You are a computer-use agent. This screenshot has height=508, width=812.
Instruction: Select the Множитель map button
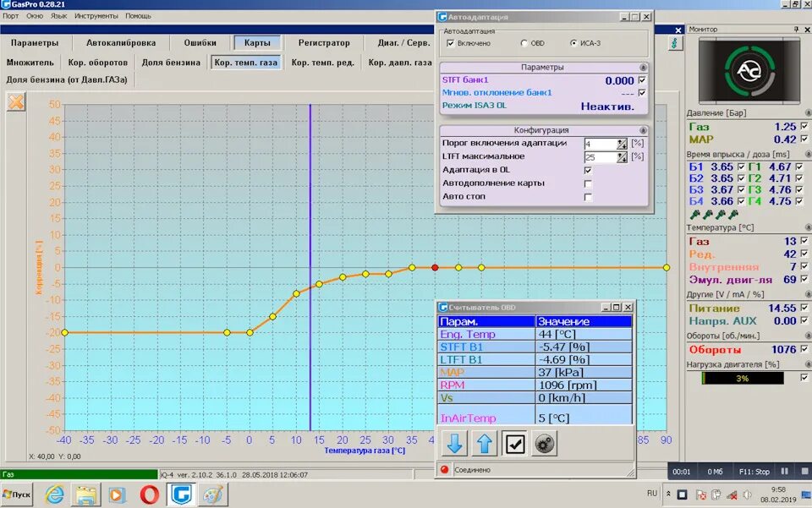coord(30,63)
